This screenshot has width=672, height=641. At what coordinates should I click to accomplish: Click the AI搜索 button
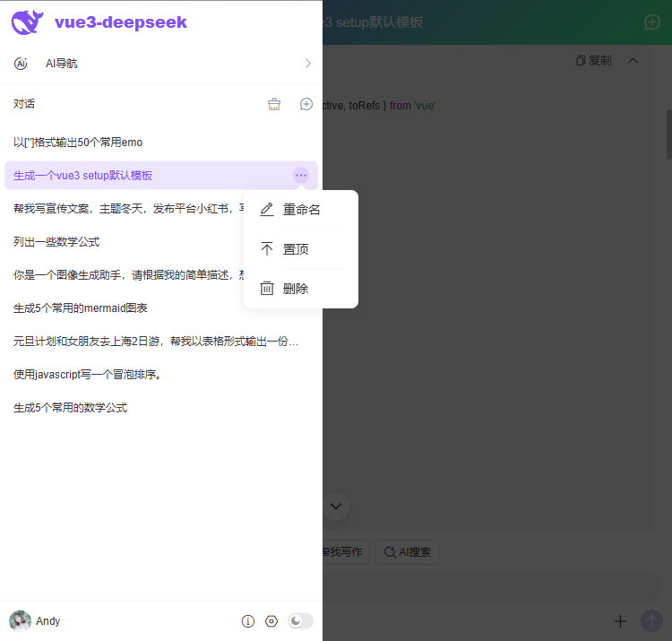(407, 552)
